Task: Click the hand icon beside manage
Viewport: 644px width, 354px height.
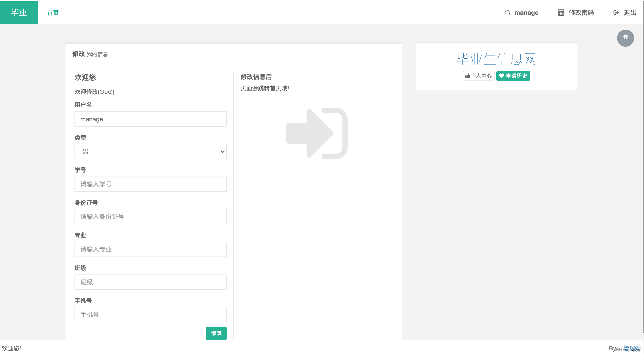Action: pyautogui.click(x=507, y=13)
